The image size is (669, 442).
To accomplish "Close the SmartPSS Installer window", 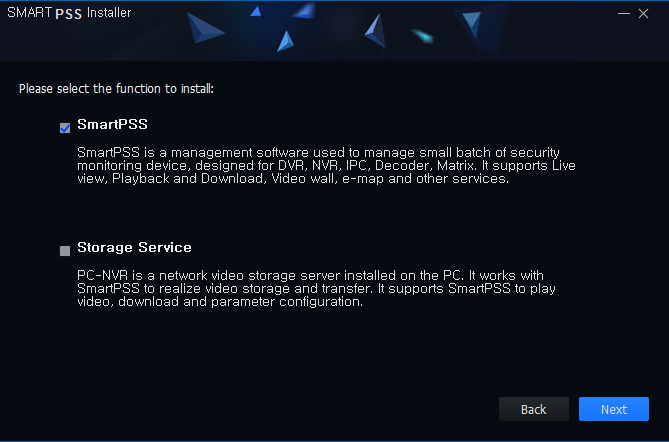I will tap(643, 14).
